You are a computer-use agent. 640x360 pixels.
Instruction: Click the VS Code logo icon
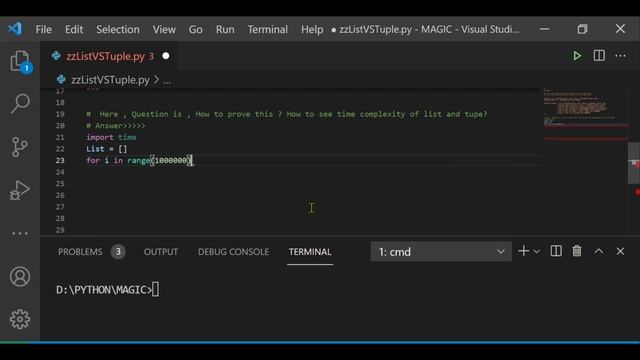[15, 29]
